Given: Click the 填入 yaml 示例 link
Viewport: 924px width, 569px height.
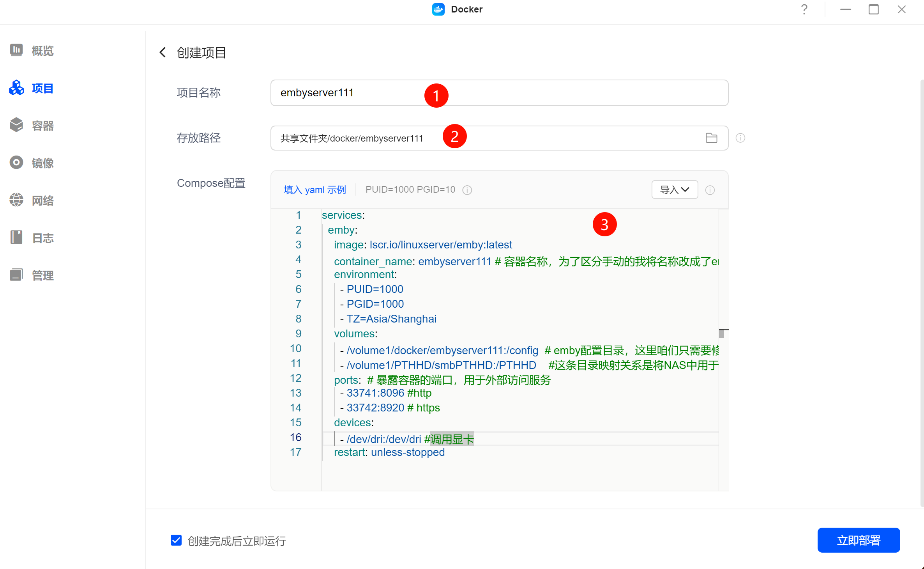Looking at the screenshot, I should (314, 190).
